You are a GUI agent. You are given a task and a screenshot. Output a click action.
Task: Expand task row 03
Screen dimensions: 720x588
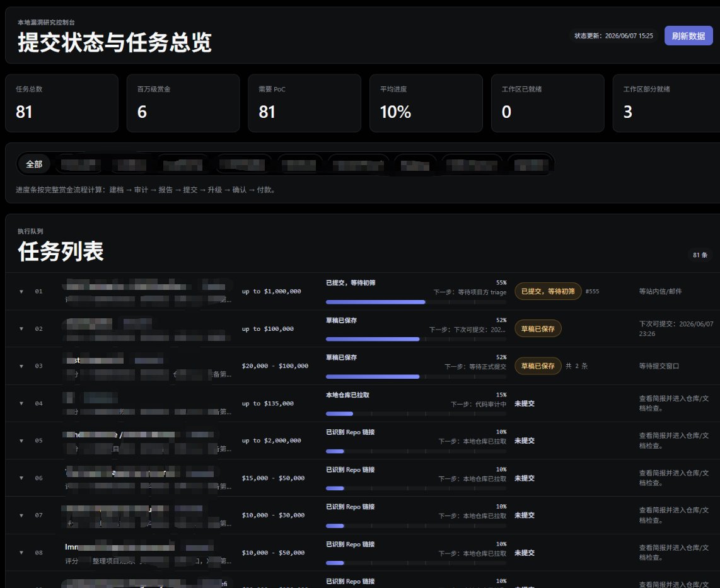(21, 366)
